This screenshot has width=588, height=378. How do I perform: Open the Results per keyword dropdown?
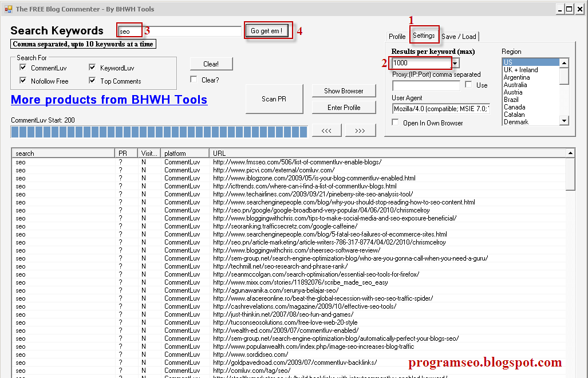[x=455, y=63]
